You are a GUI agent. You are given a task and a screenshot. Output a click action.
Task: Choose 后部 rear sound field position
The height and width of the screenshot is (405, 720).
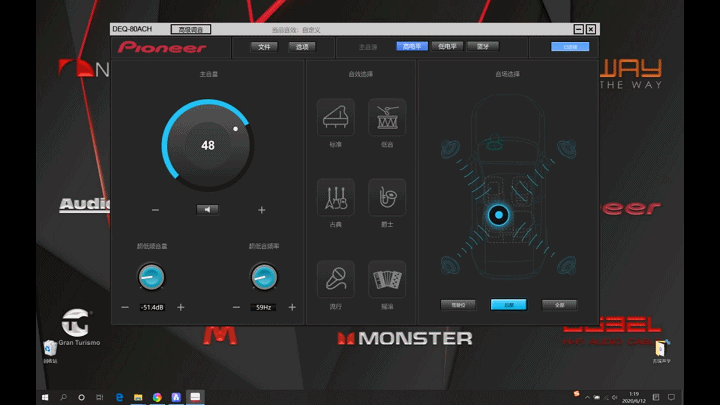coord(509,305)
